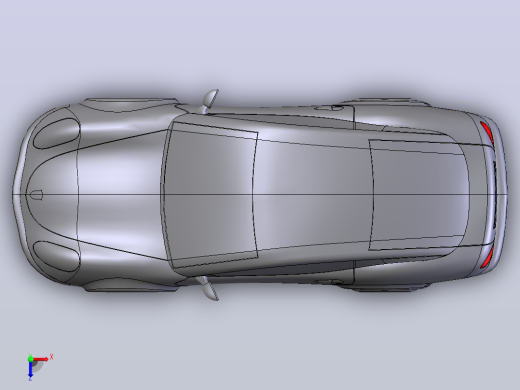Select the hood emblem badge on the car
Screen dimensions: 520x390
click(36, 195)
